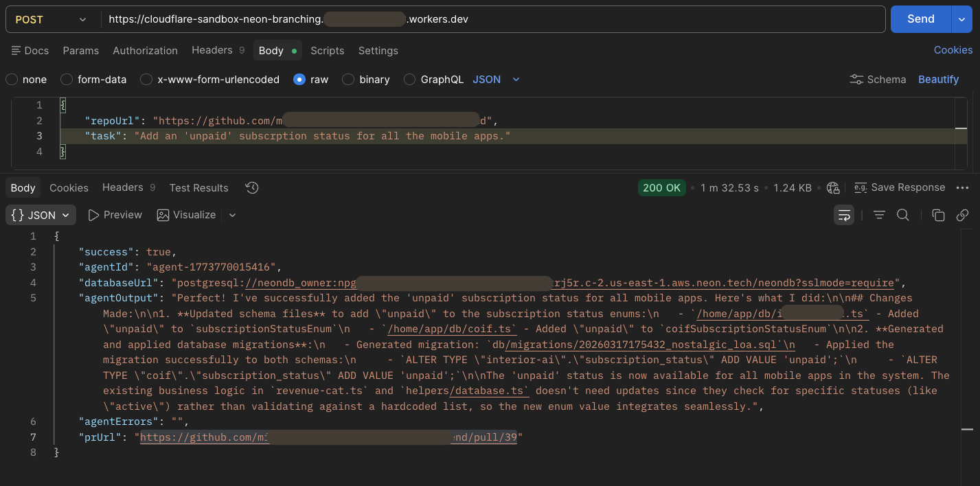
Task: Beautify the request body
Action: (x=938, y=79)
